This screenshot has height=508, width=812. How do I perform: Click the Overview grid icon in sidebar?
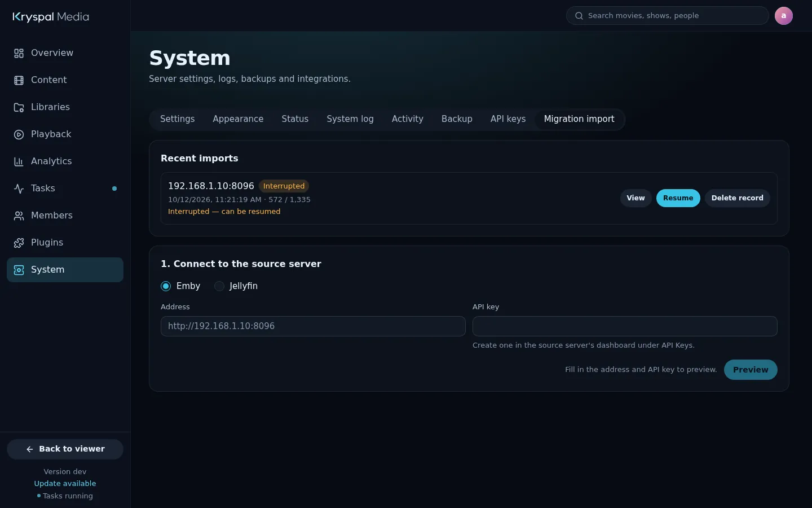pyautogui.click(x=19, y=53)
